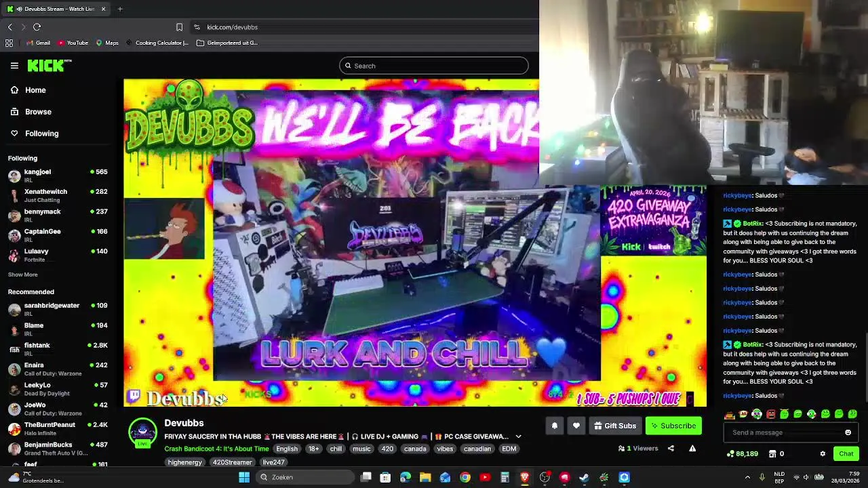This screenshot has width=868, height=488.
Task: Open Microsoft Store from taskbar
Action: 385,477
